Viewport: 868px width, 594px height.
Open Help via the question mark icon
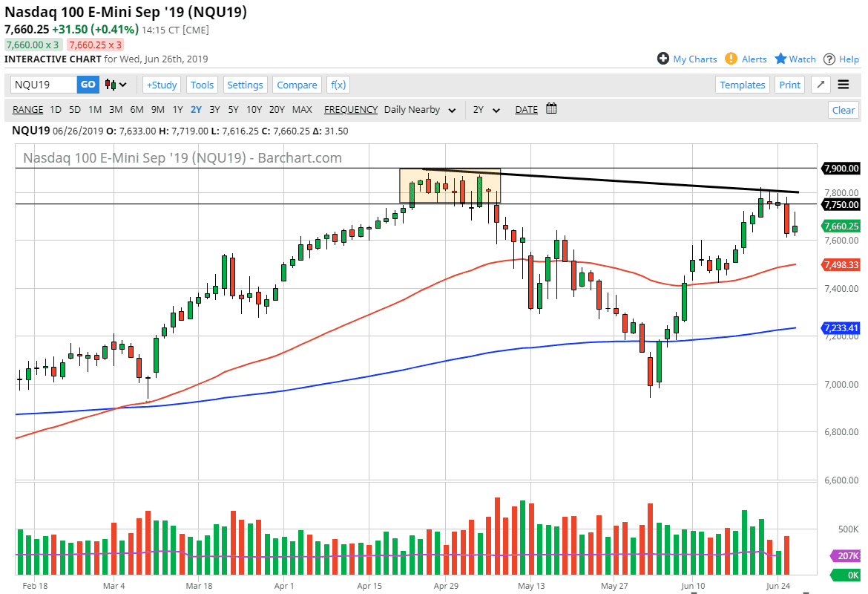[830, 59]
